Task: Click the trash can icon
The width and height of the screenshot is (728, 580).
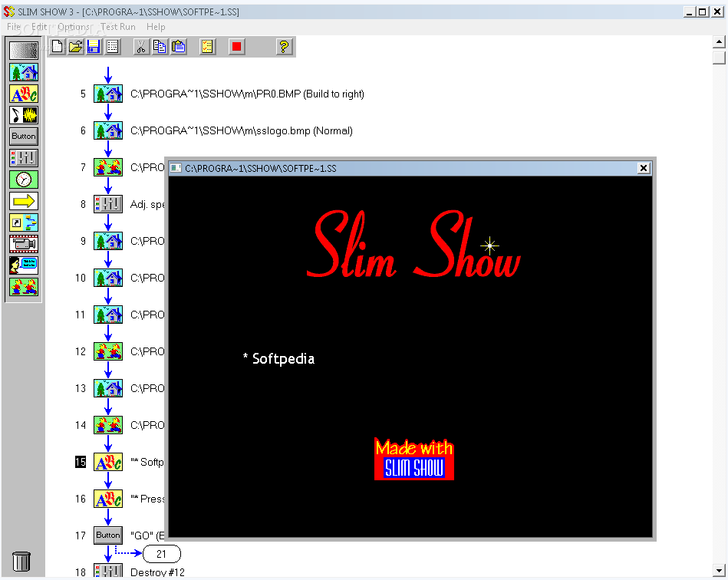Action: click(21, 562)
